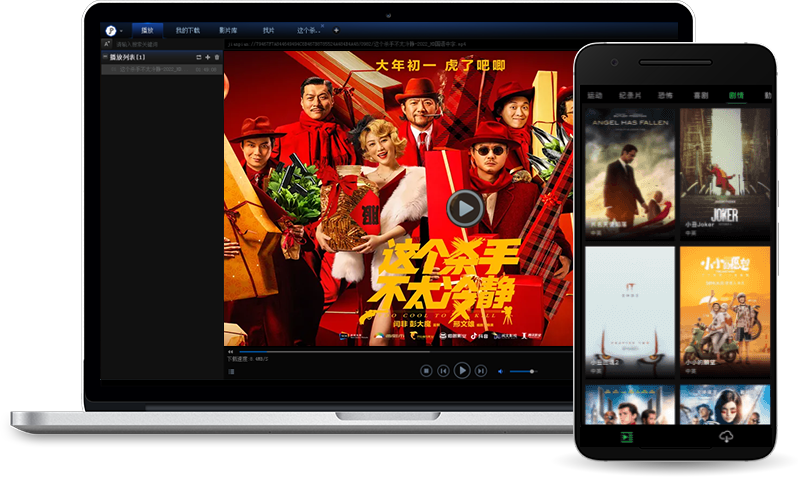Click the rewind icon beside progress bar
Image resolution: width=798 pixels, height=480 pixels.
pos(231,352)
